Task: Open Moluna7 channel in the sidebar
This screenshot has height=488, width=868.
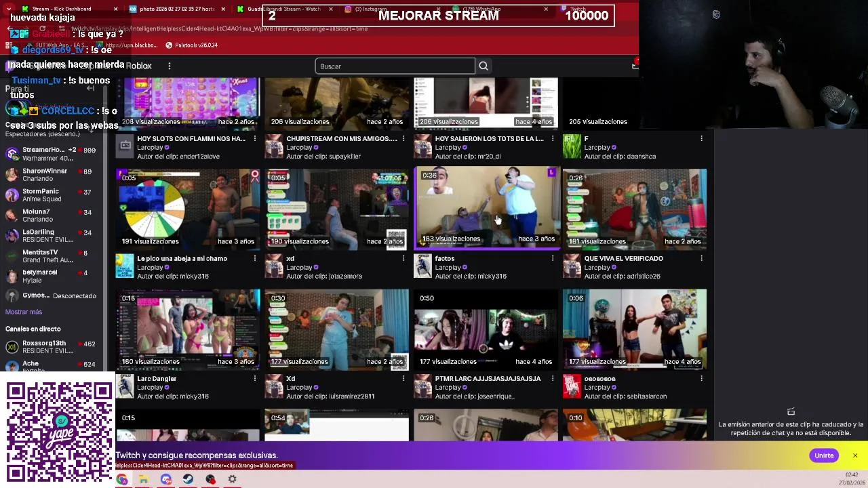Action: coord(51,216)
